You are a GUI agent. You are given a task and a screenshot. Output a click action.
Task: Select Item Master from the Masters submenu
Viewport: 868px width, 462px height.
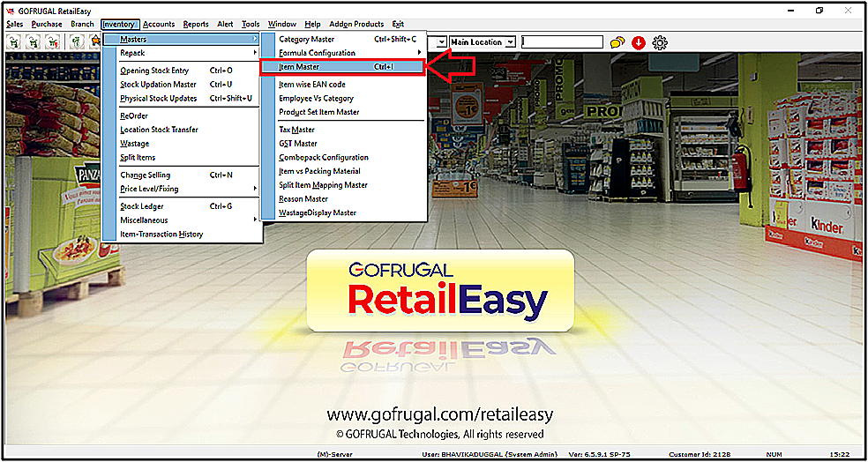pos(341,66)
